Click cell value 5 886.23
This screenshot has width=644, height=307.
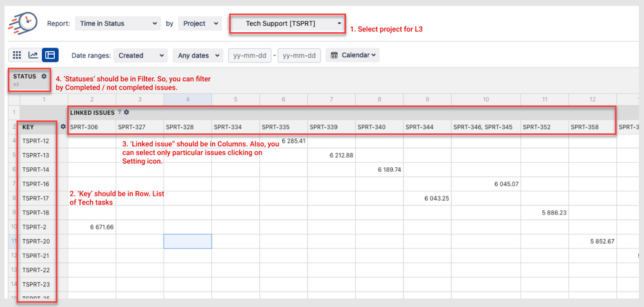(x=554, y=213)
